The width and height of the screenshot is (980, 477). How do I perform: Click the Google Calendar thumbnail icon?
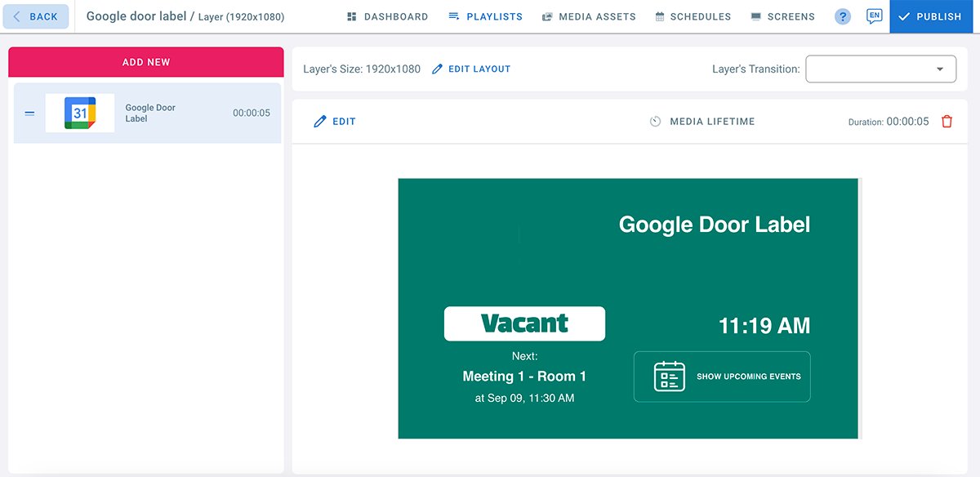[x=80, y=114]
